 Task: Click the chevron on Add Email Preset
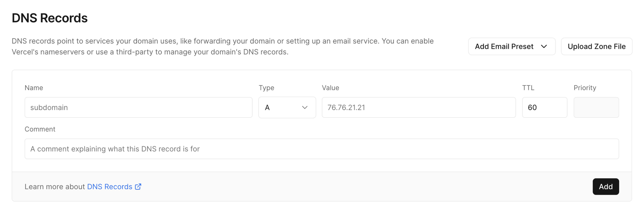pyautogui.click(x=544, y=46)
